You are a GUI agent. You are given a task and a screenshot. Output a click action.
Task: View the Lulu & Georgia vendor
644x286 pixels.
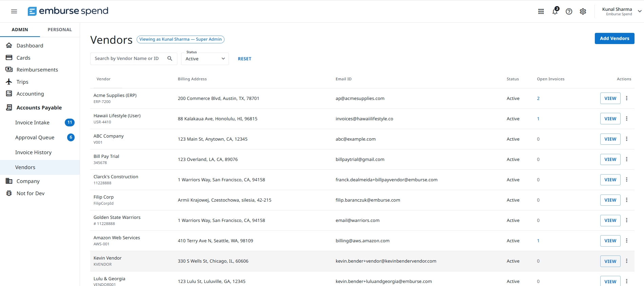click(x=610, y=281)
